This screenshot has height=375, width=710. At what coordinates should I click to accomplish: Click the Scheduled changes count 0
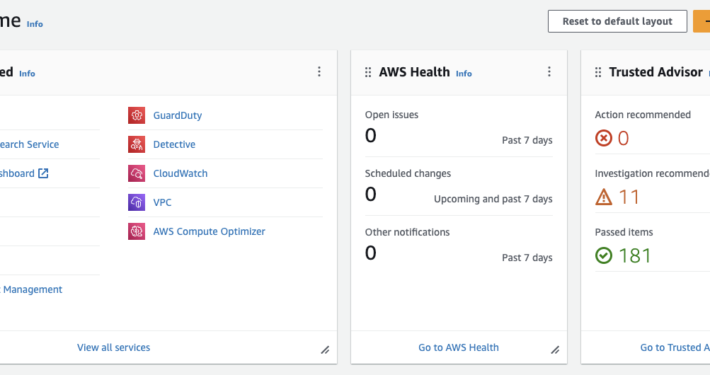tap(370, 194)
